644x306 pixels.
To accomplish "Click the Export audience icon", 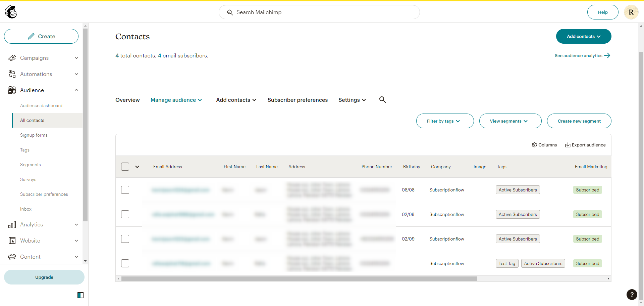I will [568, 145].
